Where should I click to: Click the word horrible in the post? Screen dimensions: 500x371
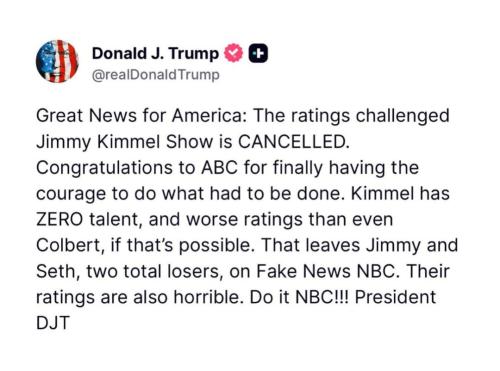tap(208, 297)
